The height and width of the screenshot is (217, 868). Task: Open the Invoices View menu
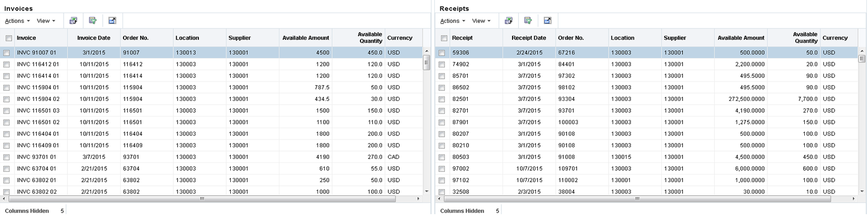click(46, 21)
